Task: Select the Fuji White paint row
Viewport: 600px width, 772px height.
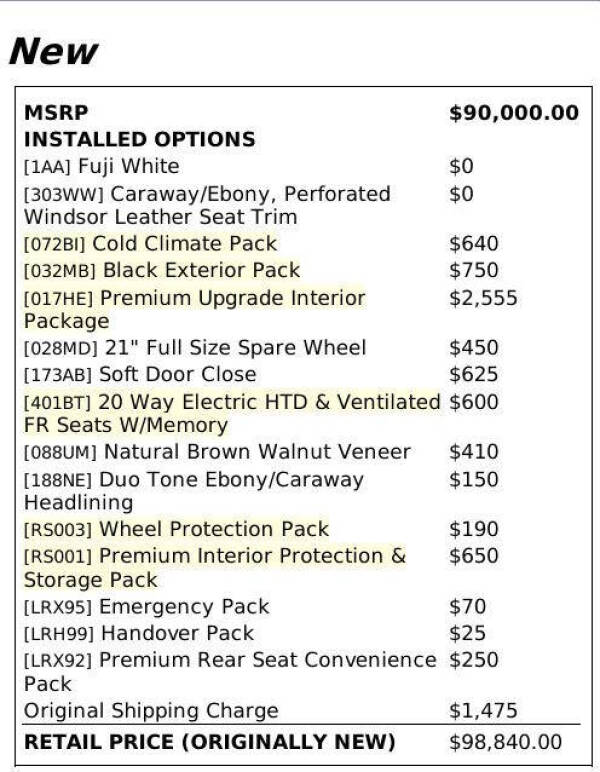Action: [x=101, y=167]
